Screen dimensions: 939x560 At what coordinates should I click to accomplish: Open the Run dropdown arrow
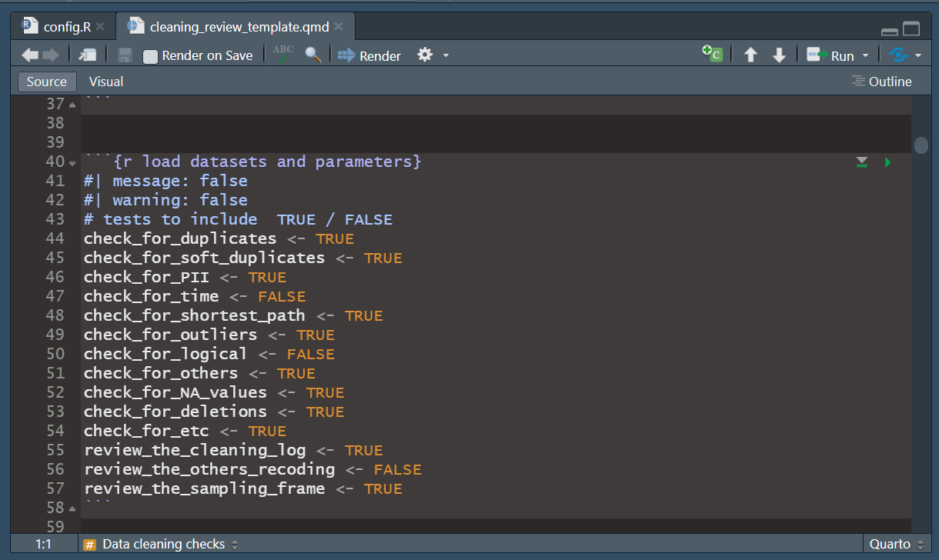click(x=865, y=56)
